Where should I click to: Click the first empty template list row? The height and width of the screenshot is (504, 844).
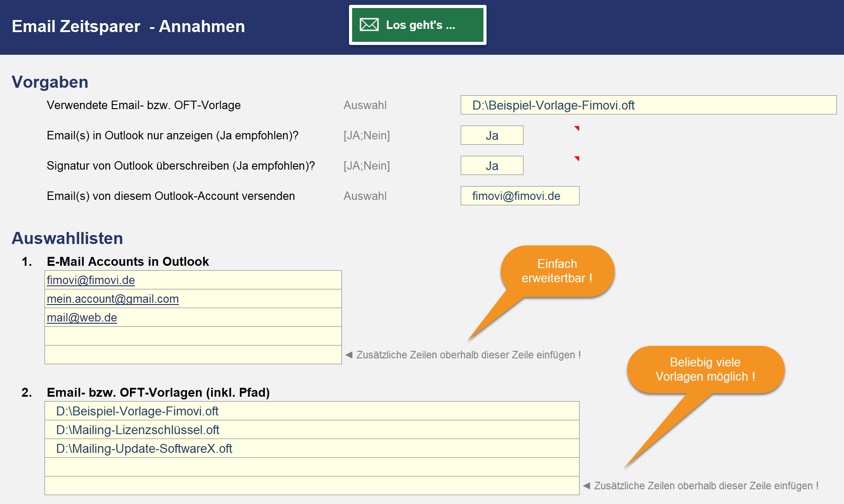(x=312, y=467)
